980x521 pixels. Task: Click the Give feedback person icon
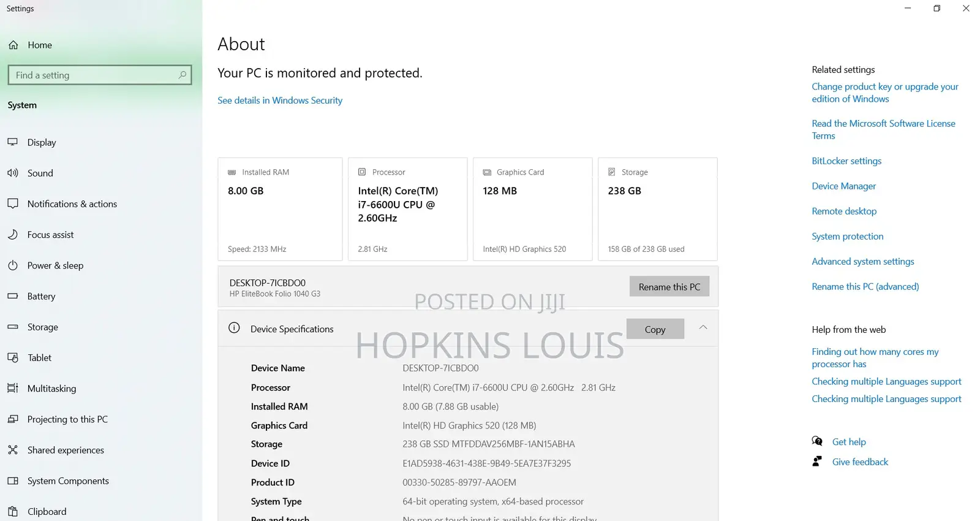coord(817,462)
